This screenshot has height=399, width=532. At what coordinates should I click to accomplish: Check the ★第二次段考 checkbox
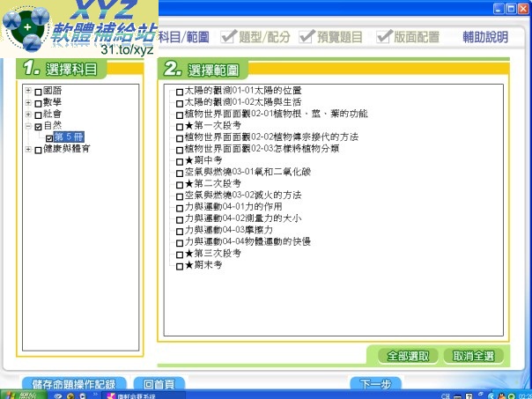(x=180, y=185)
